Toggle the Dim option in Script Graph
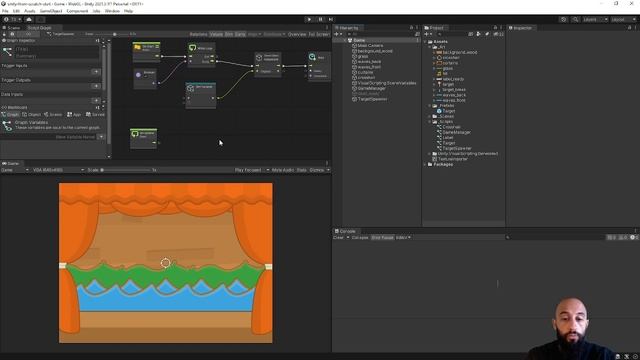Screen dimensions: 640x360 click(229, 34)
